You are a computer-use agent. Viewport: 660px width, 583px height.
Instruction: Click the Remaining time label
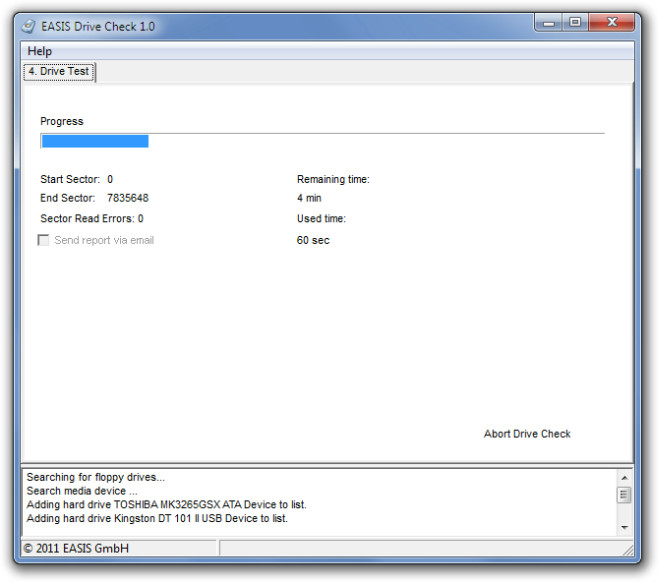(x=333, y=179)
